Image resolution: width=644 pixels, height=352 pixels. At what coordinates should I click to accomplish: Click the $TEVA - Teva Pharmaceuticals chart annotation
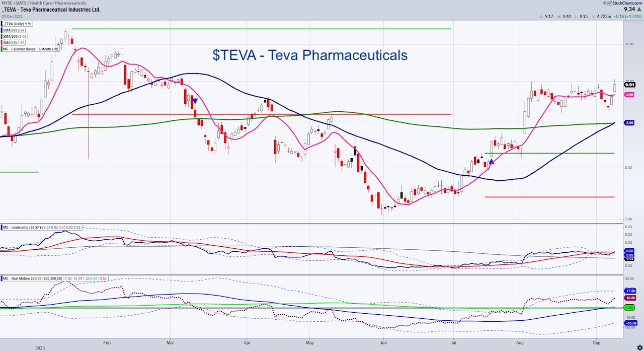310,55
